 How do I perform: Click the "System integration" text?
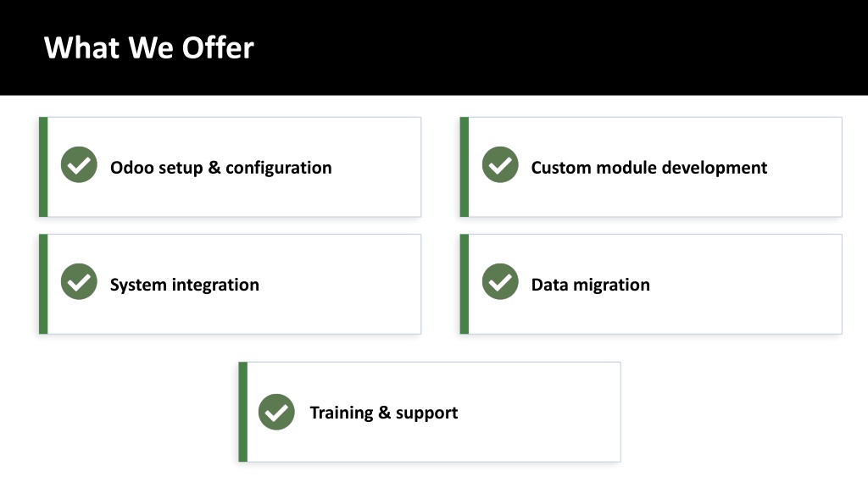coord(184,285)
